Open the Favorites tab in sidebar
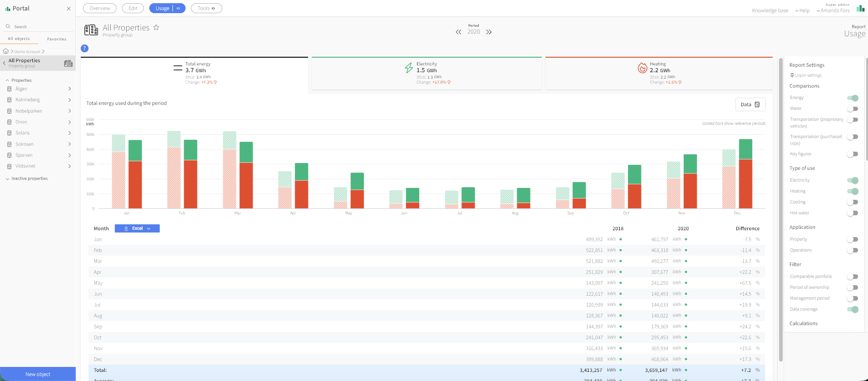868x381 pixels. pyautogui.click(x=57, y=39)
